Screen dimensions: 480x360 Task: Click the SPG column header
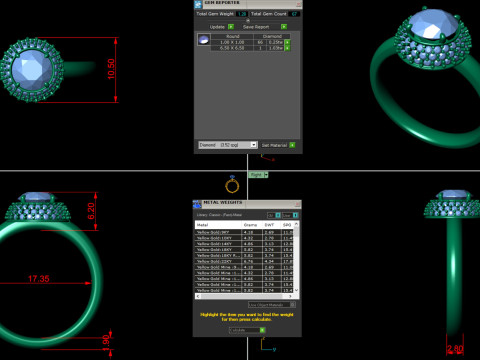[x=287, y=225]
